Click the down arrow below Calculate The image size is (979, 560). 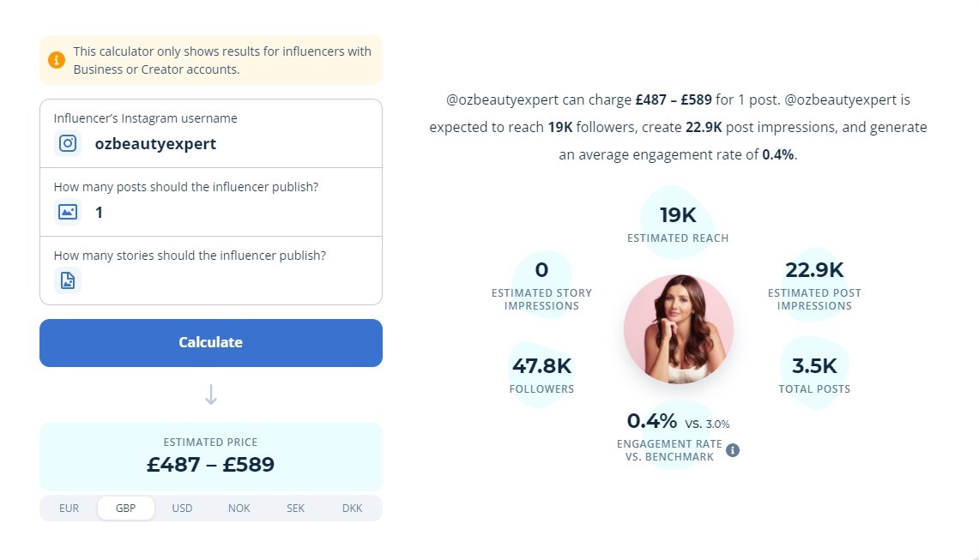click(211, 394)
